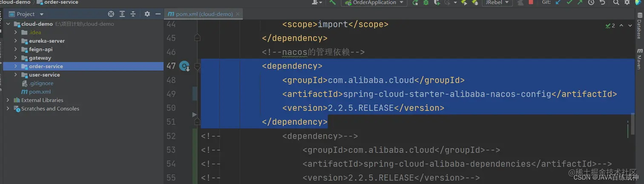This screenshot has width=644, height=184.
Task: Hide the Project panel with minus icon
Action: (x=158, y=14)
